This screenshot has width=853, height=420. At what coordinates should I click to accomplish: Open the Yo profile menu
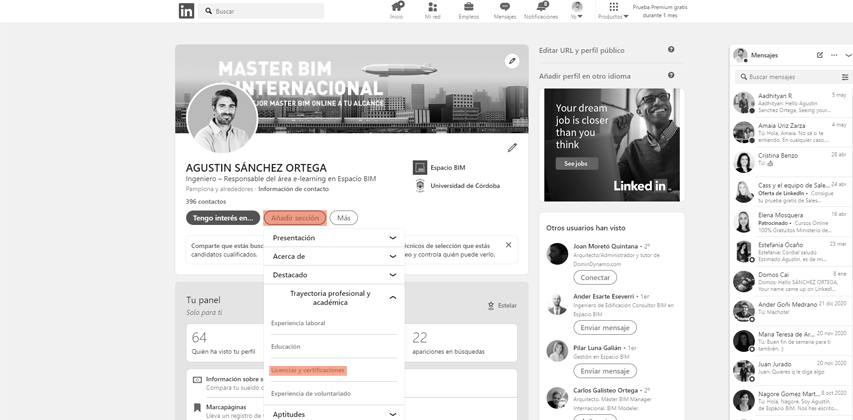(577, 10)
